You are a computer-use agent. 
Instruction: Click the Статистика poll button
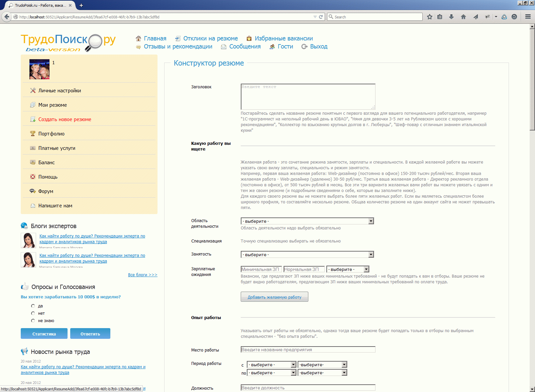point(44,333)
